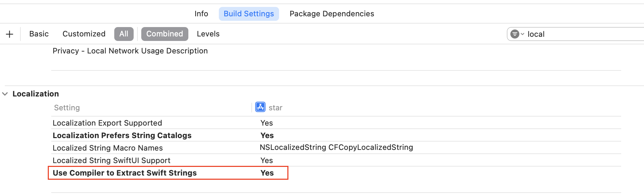Viewport: 644px width, 195px height.
Task: Switch to Combined view
Action: (x=164, y=34)
